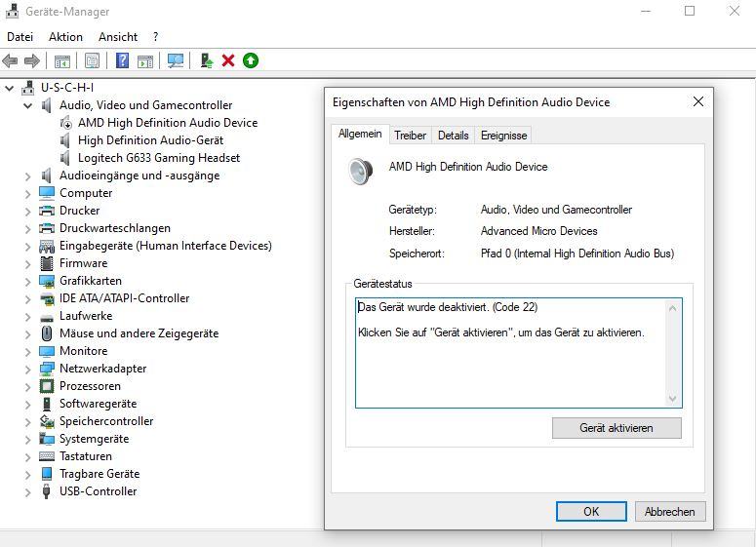This screenshot has height=547, width=756.
Task: Click the Netzwerkadapter category icon
Action: [x=47, y=369]
